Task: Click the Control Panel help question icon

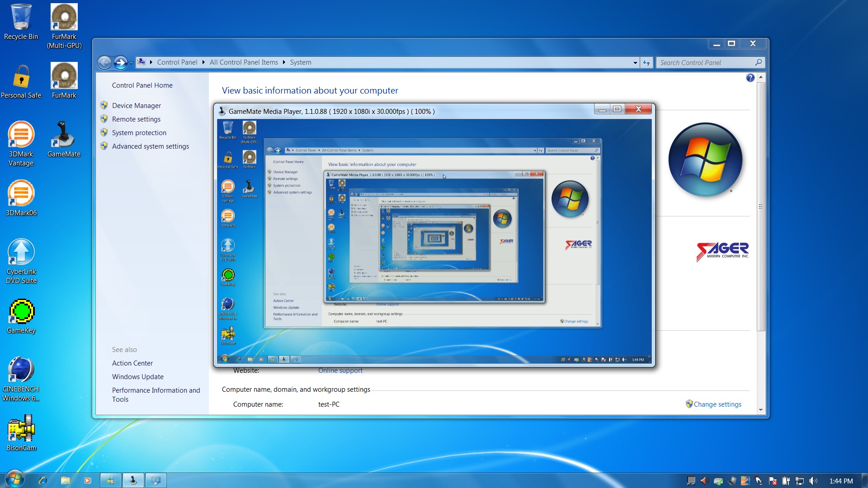Action: pyautogui.click(x=750, y=78)
